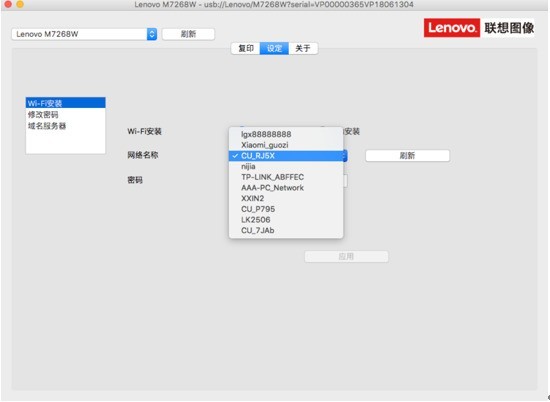
Task: Select CU_P795 network entry
Action: [286, 209]
